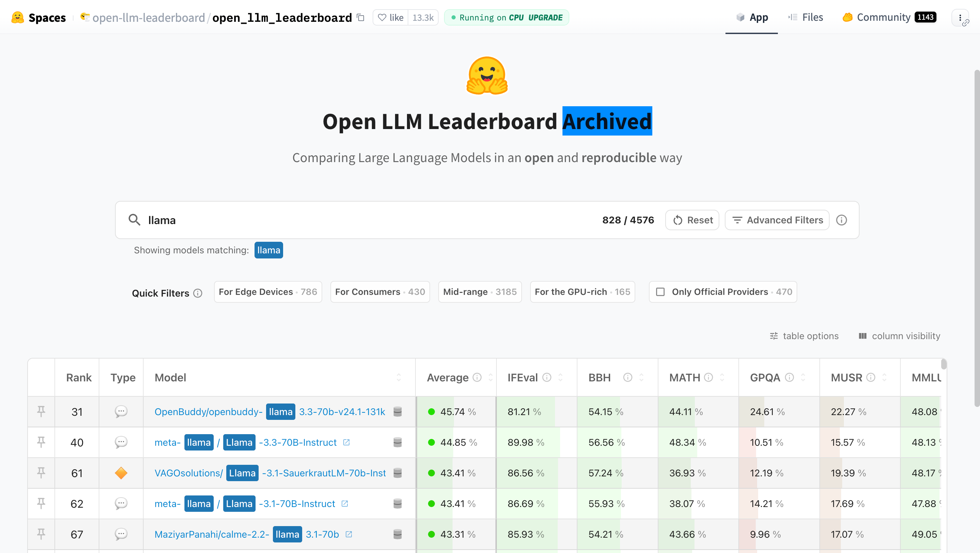Viewport: 980px width, 553px height.
Task: Click the Average column info icon
Action: [477, 377]
